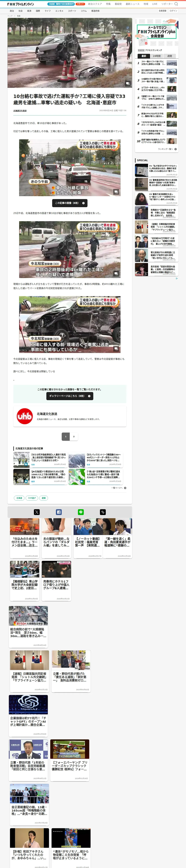Click the ad choices icon below SPECIAL list

pos(177,278)
